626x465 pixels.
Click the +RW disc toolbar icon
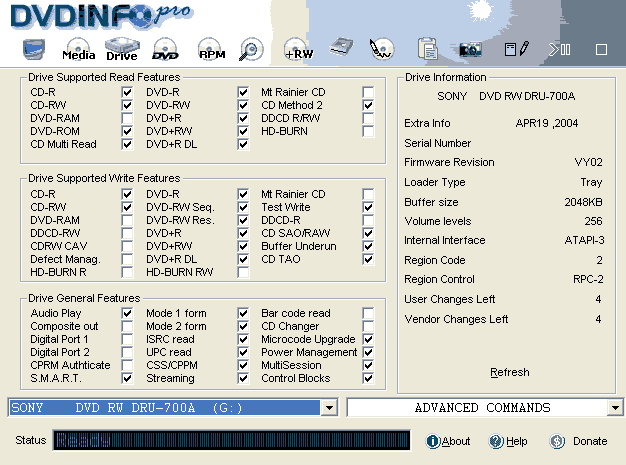pyautogui.click(x=298, y=51)
